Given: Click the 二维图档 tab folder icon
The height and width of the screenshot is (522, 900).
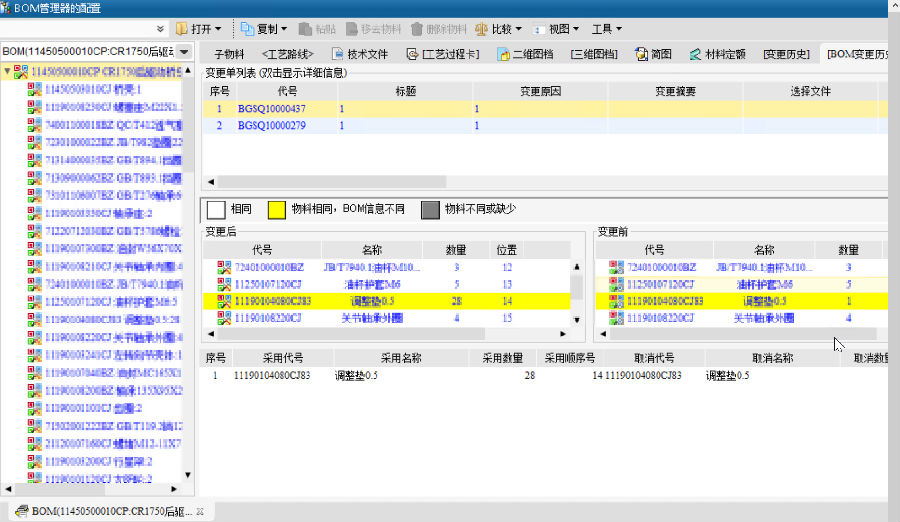Looking at the screenshot, I should [503, 54].
